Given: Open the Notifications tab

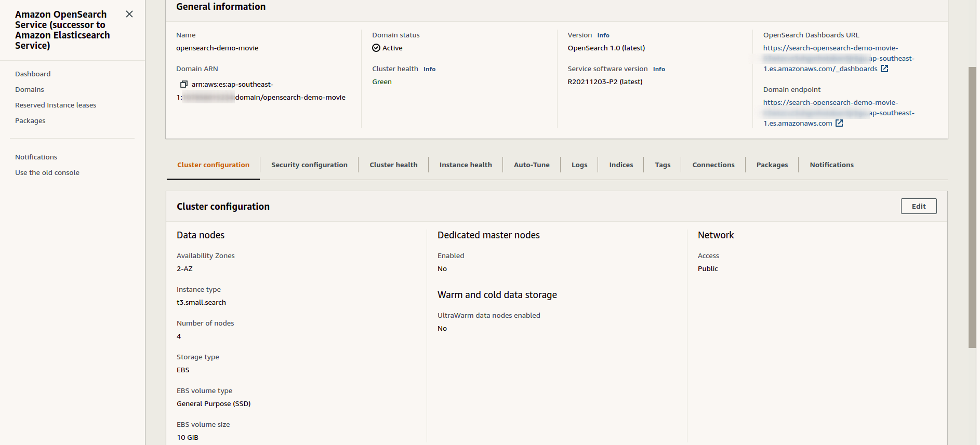Looking at the screenshot, I should (831, 165).
